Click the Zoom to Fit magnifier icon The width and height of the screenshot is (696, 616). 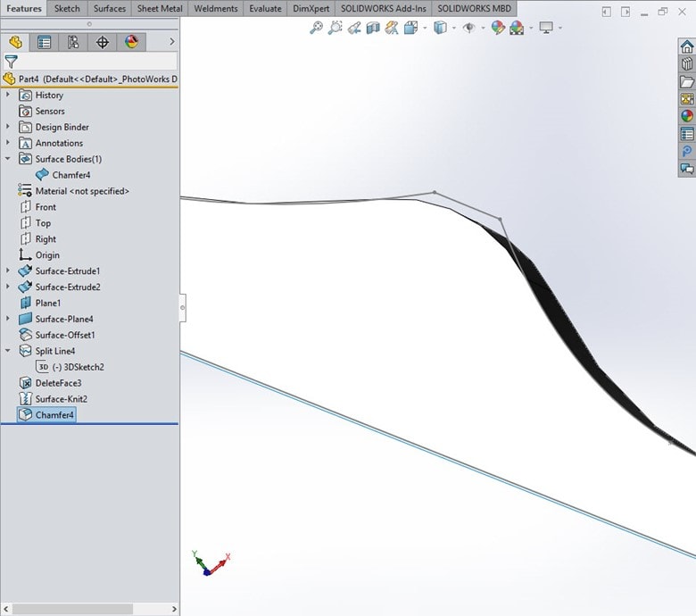coord(316,28)
